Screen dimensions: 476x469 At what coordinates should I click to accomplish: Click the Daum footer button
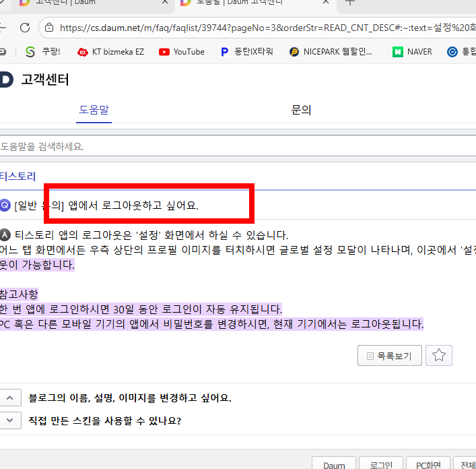pyautogui.click(x=334, y=464)
